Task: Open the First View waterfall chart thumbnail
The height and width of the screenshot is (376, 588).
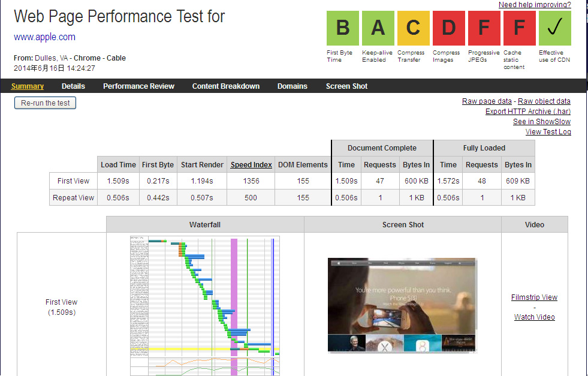Action: point(205,305)
